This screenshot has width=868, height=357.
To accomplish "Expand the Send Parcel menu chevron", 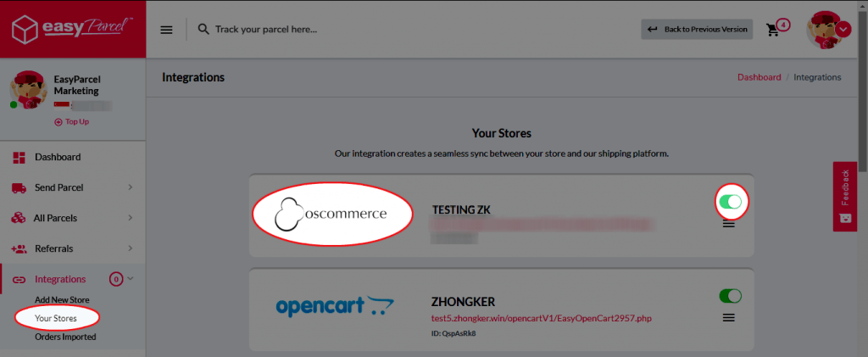I will [x=131, y=187].
